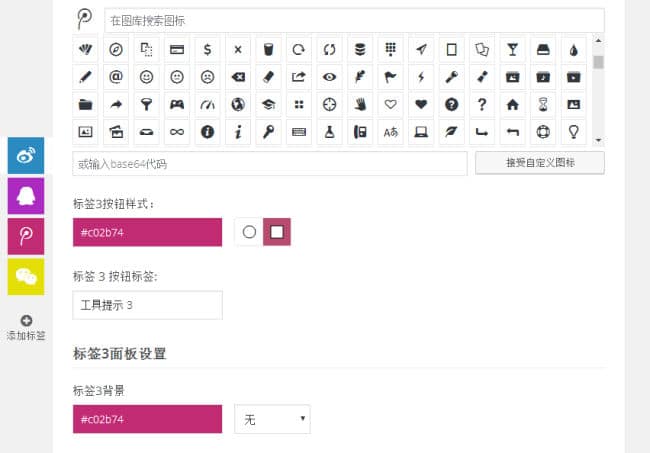The height and width of the screenshot is (453, 650).
Task: Select the square button style option
Action: (277, 232)
